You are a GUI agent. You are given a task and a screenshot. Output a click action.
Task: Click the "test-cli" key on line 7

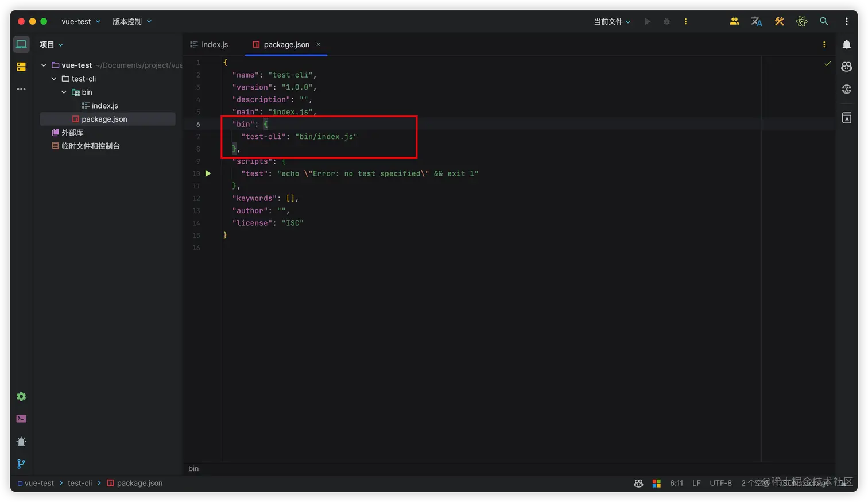click(x=263, y=137)
